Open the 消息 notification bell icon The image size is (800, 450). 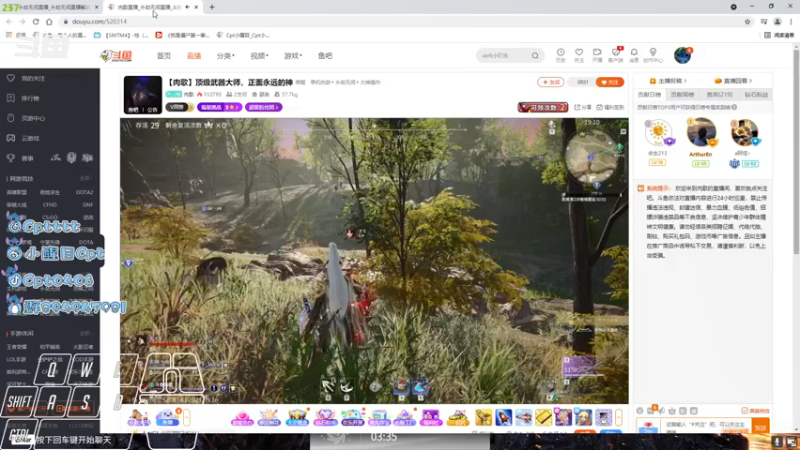tap(634, 55)
